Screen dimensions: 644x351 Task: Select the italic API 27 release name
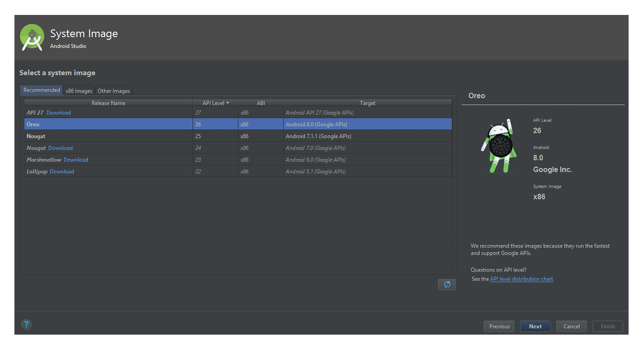tap(35, 113)
